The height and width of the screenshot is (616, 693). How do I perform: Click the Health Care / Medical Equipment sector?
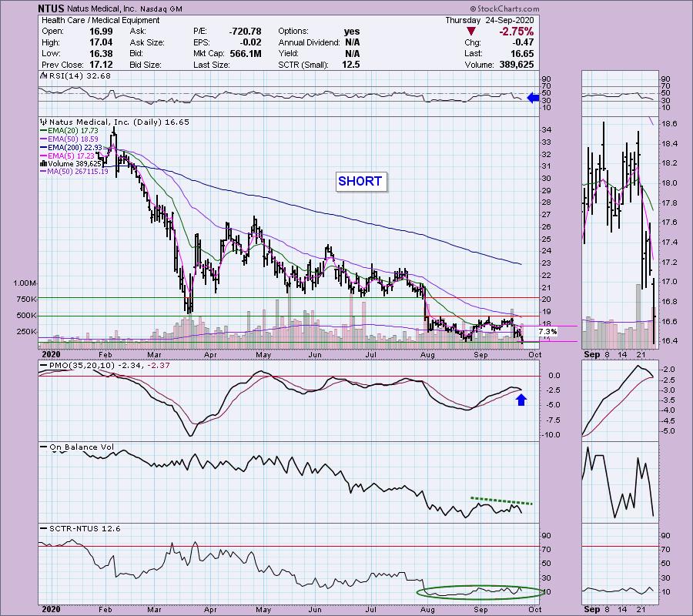click(101, 20)
